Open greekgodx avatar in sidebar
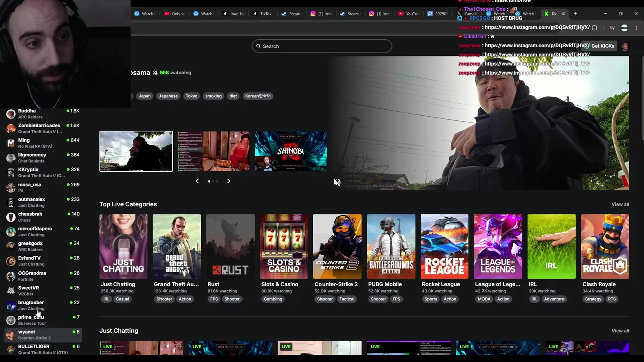The image size is (644, 362). coord(11,246)
